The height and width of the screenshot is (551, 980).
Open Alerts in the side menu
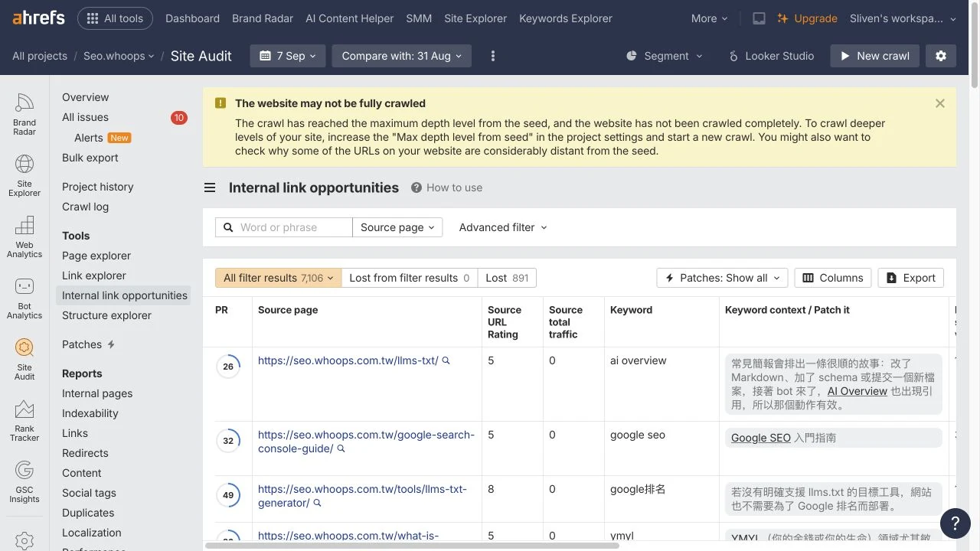pyautogui.click(x=89, y=138)
